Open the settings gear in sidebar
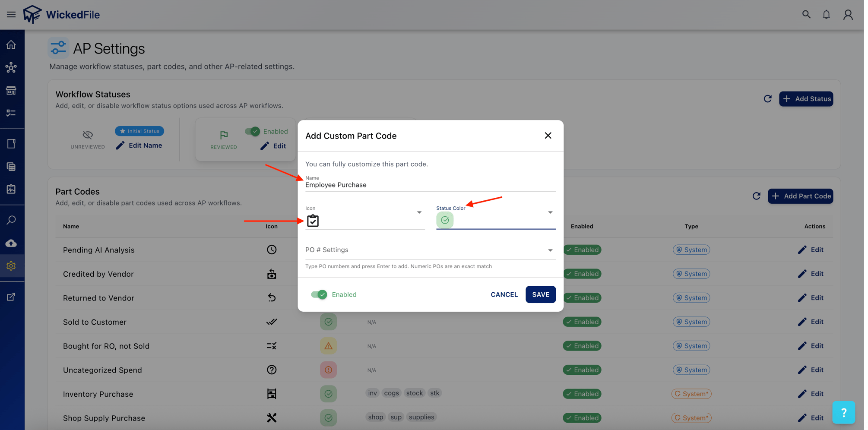 (x=11, y=266)
